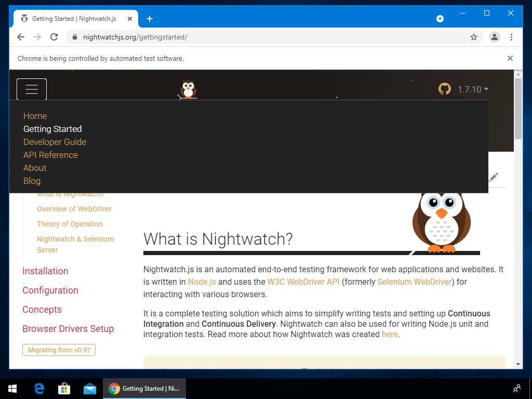The width and height of the screenshot is (532, 399).
Task: Open Chrome profile avatar icon
Action: click(x=495, y=37)
